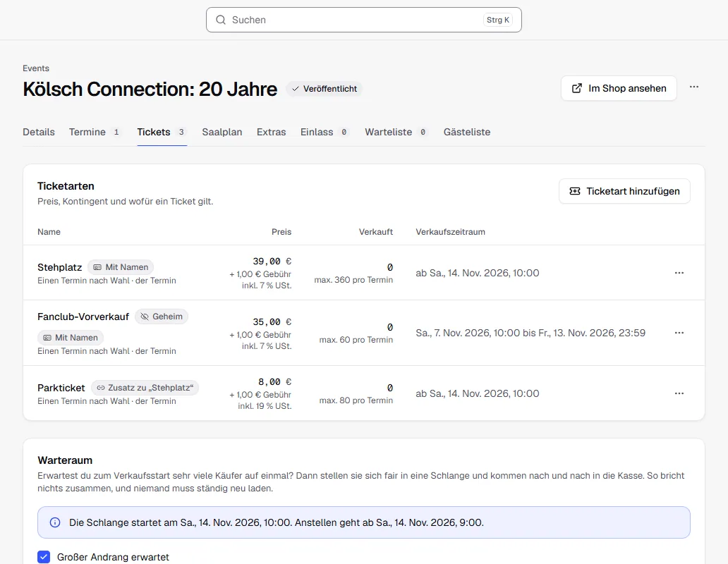The width and height of the screenshot is (728, 564).
Task: Click the Fanclub-Vorverkauf ticket name
Action: point(83,317)
